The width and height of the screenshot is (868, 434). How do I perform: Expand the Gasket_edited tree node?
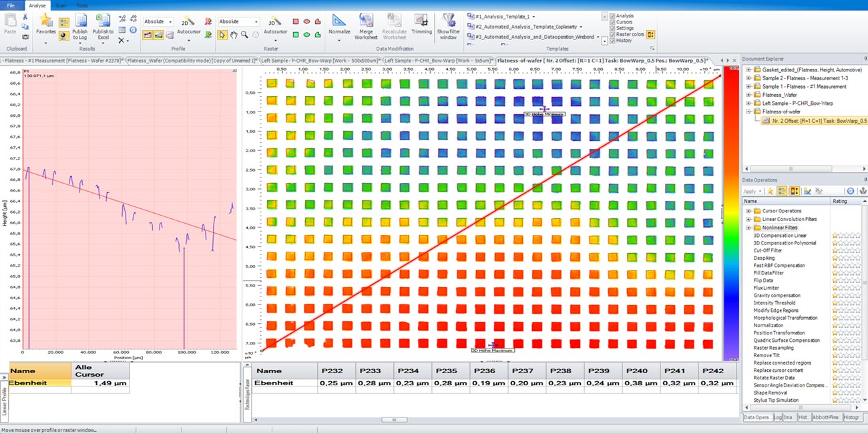[748, 69]
